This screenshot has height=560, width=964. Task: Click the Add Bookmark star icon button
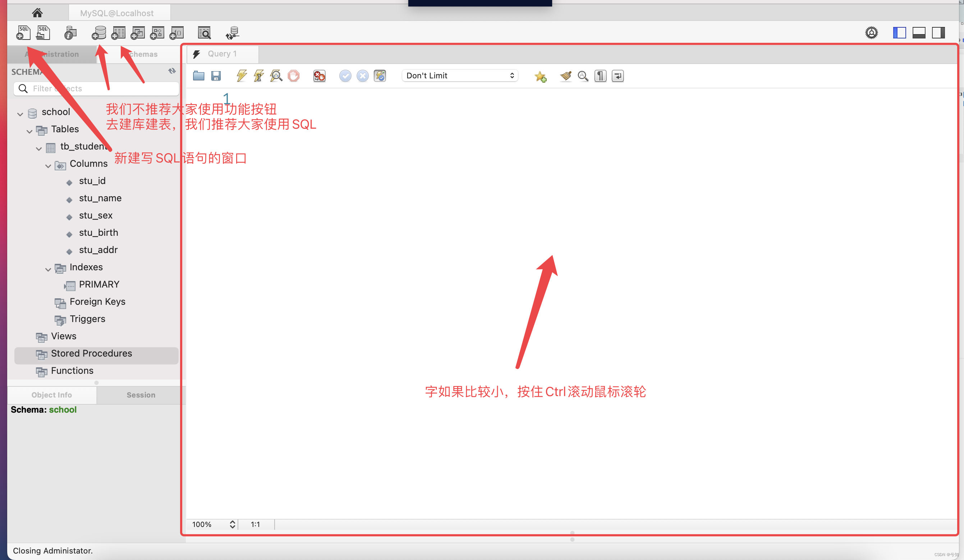click(x=541, y=76)
